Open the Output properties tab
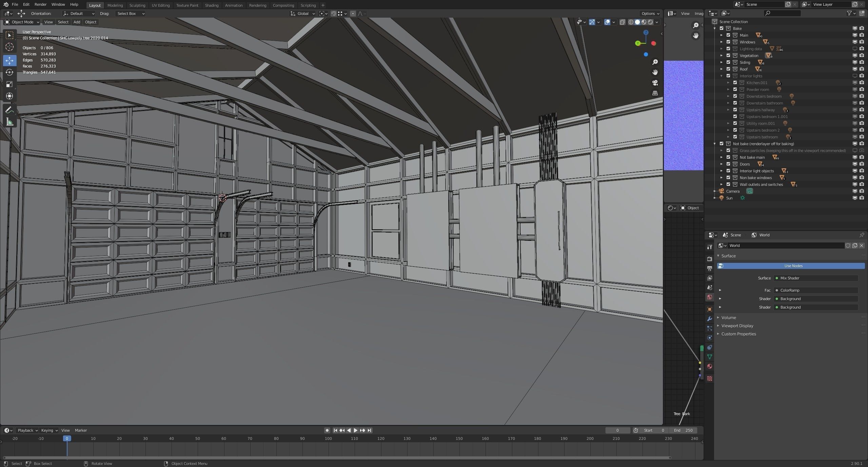Viewport: 868px width, 467px height. point(709,268)
